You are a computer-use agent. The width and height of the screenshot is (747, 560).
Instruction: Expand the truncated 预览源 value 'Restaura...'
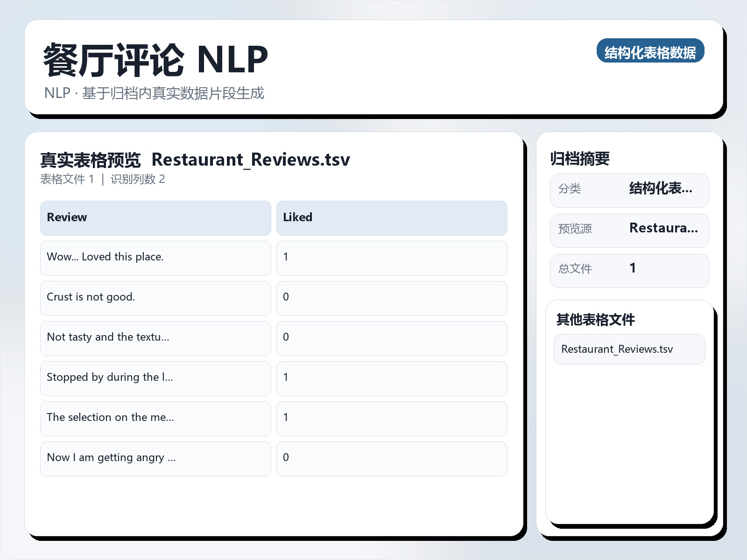664,229
